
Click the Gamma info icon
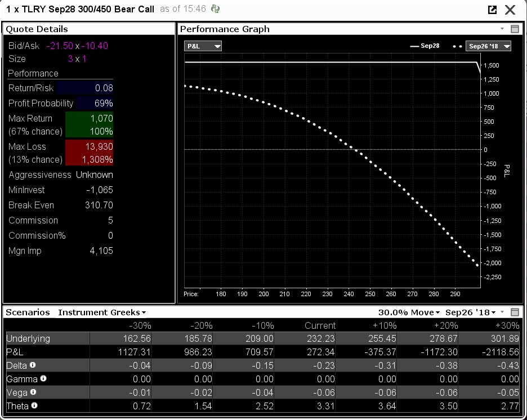pyautogui.click(x=43, y=378)
